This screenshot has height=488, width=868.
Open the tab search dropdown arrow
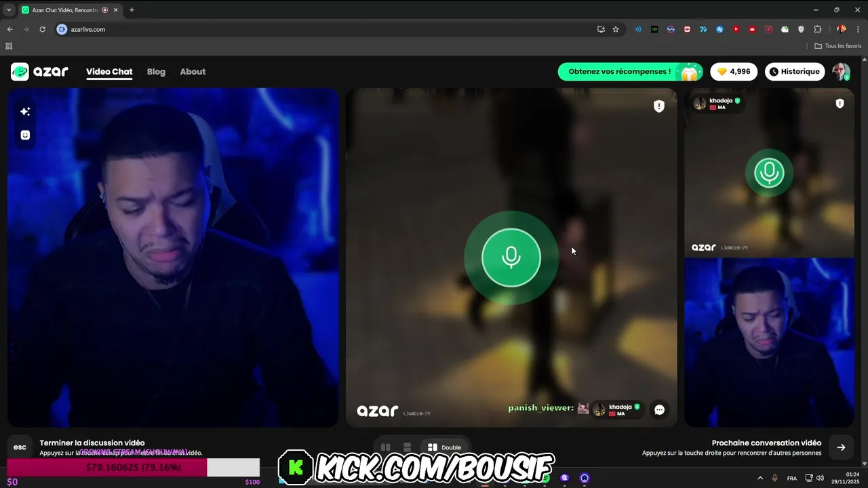pyautogui.click(x=9, y=10)
